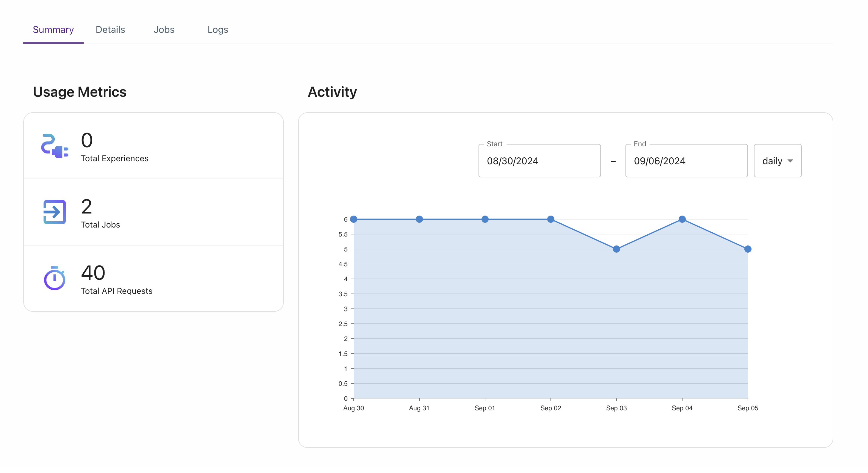Screen dimensions: 868x473
Task: Click the Sep 02 data point
Action: point(550,219)
